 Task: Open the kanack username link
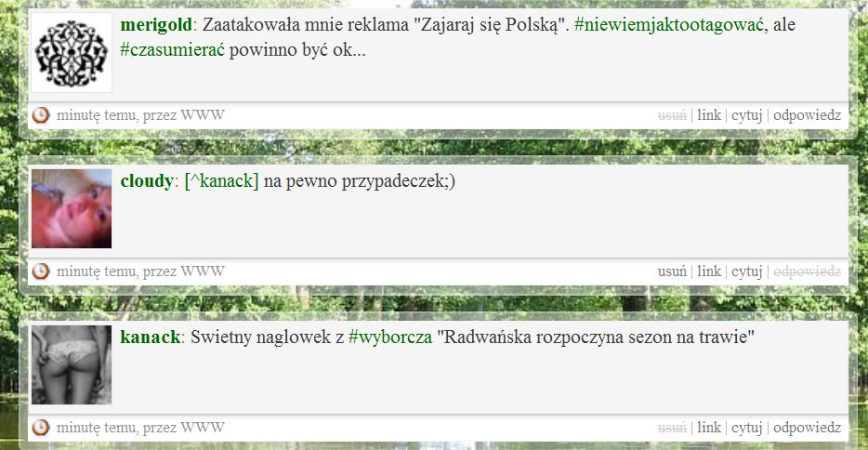coord(150,337)
